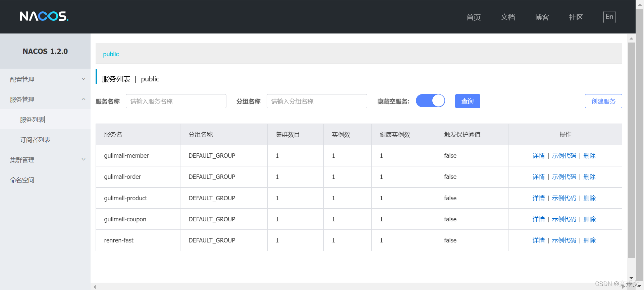Open the 集群管理 sidebar menu
The height and width of the screenshot is (290, 644).
pyautogui.click(x=45, y=160)
